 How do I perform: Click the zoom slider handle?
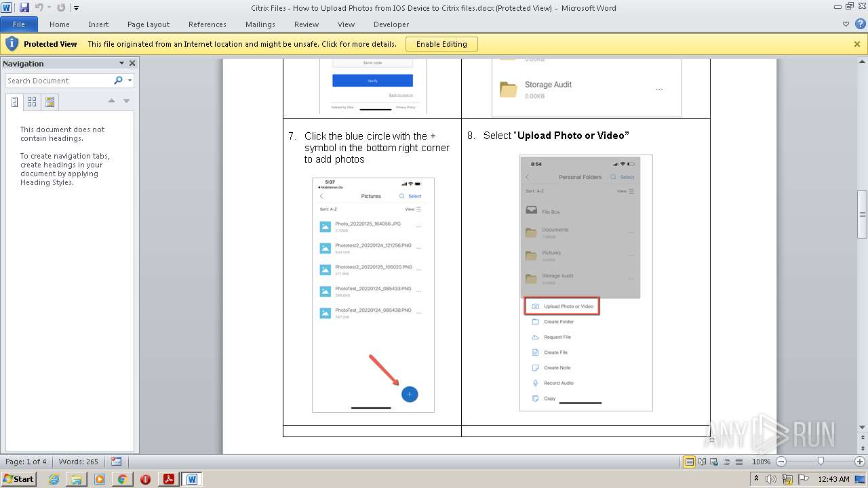[x=821, y=462]
